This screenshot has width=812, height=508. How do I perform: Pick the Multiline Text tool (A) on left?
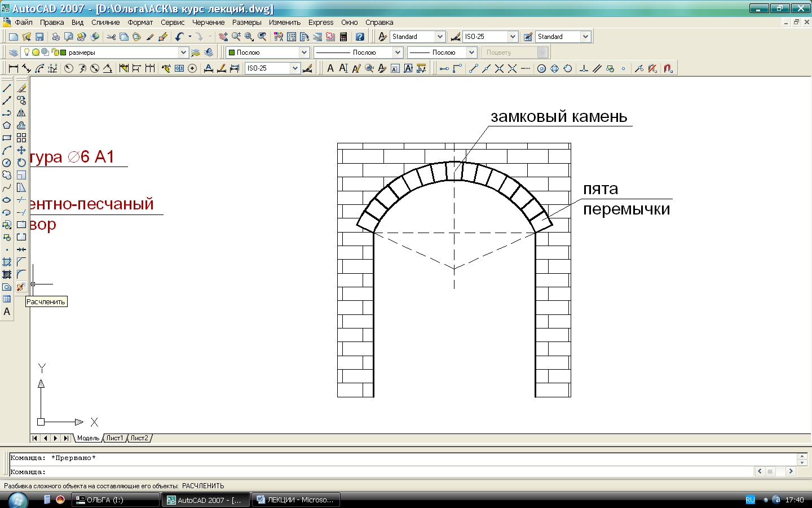click(x=7, y=312)
